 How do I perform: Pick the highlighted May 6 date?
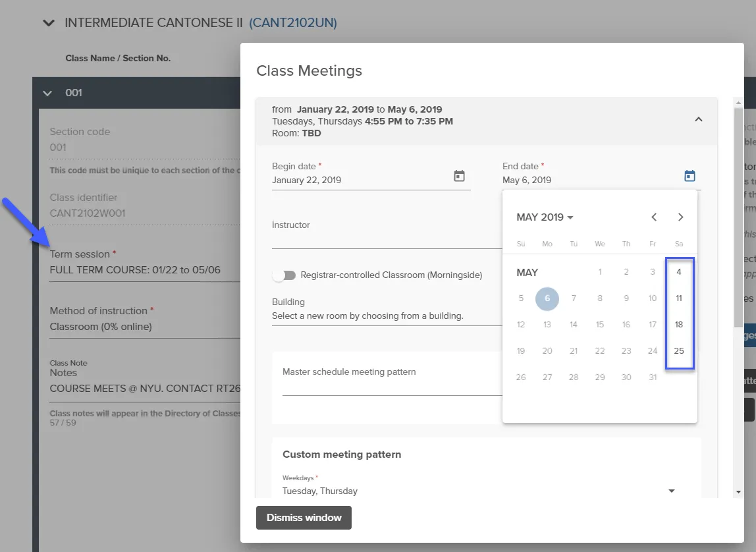tap(547, 298)
